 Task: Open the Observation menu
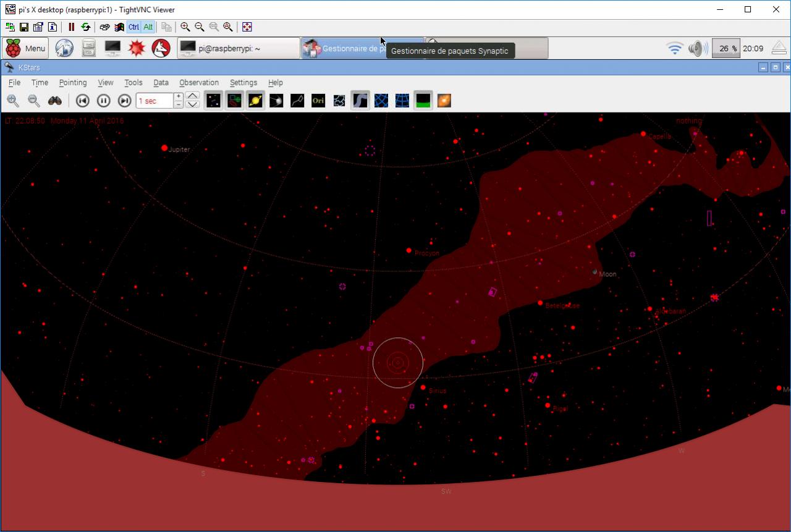(199, 83)
